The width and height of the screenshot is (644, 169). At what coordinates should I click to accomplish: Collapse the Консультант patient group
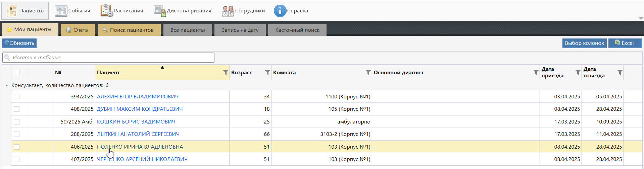(x=7, y=86)
